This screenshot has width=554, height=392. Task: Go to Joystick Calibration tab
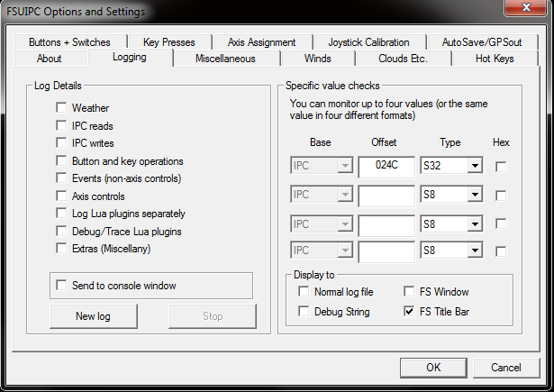pyautogui.click(x=369, y=42)
